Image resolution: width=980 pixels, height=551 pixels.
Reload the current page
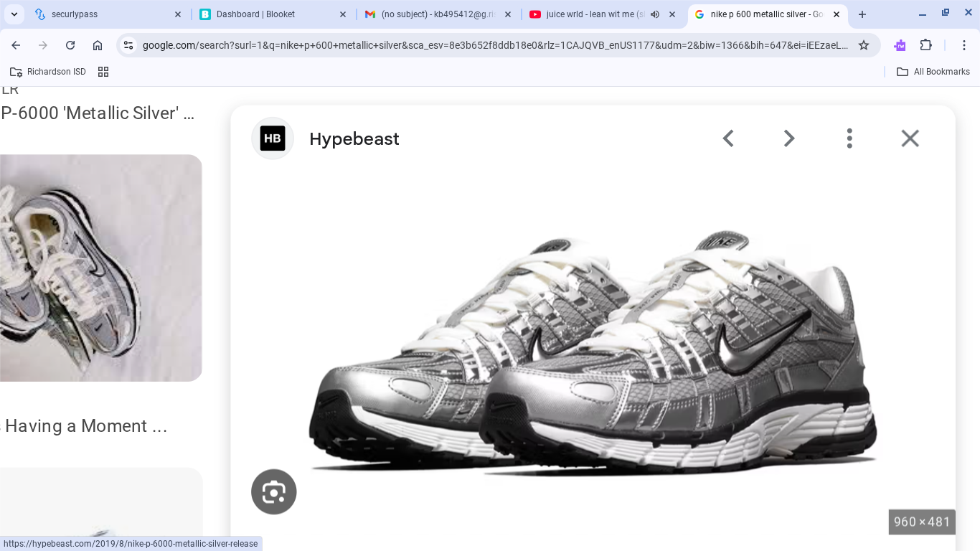pos(70,45)
